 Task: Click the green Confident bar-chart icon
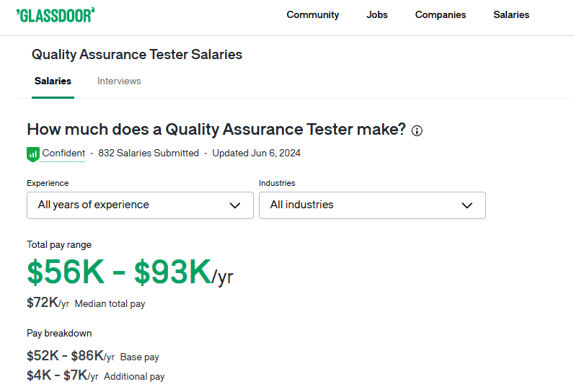pos(32,153)
